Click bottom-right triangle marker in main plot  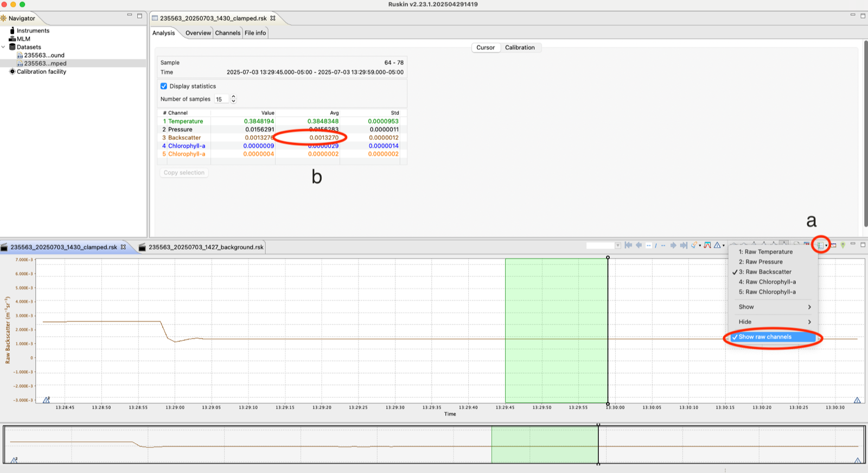(857, 400)
